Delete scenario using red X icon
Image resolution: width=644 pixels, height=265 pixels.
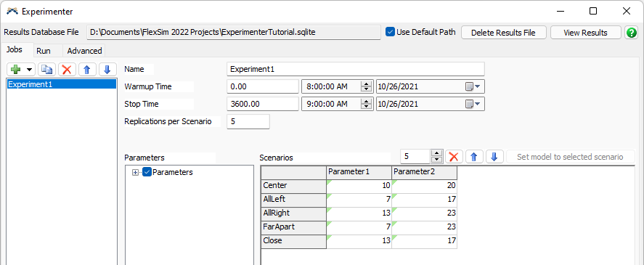[x=454, y=157]
